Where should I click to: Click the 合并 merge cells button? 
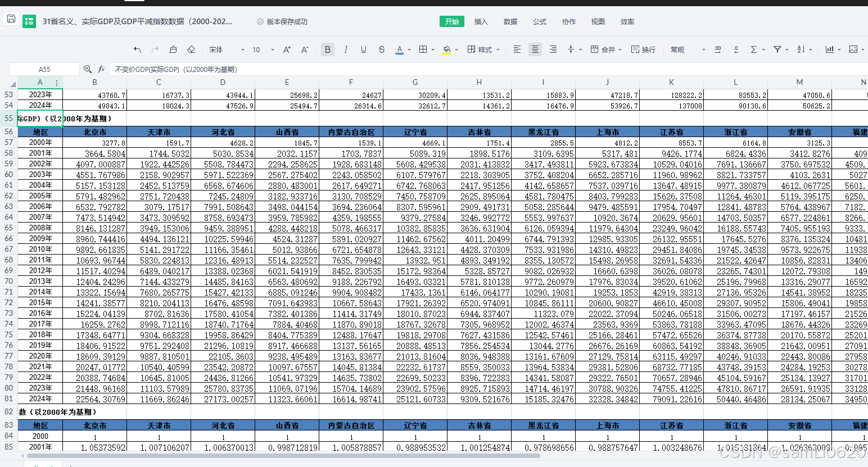pyautogui.click(x=603, y=49)
